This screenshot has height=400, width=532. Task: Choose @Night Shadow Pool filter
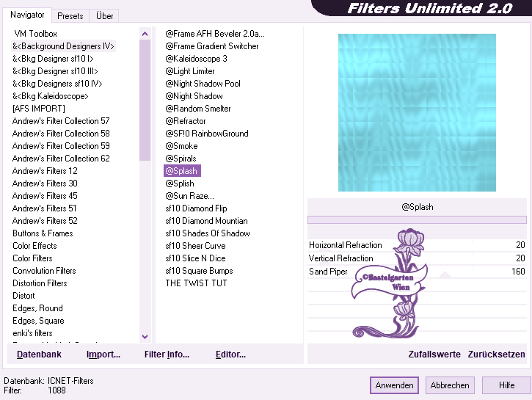tap(203, 84)
